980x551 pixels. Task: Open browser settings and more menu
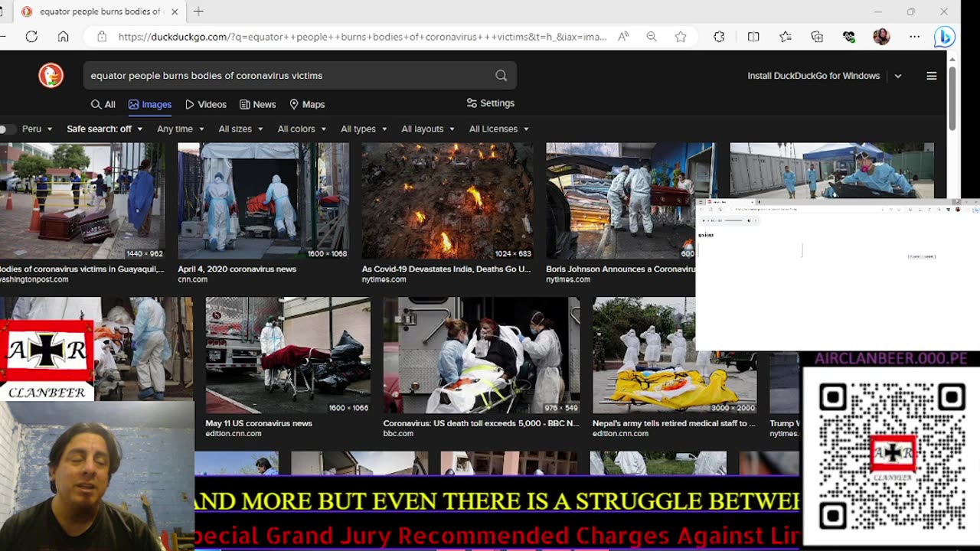coord(915,37)
